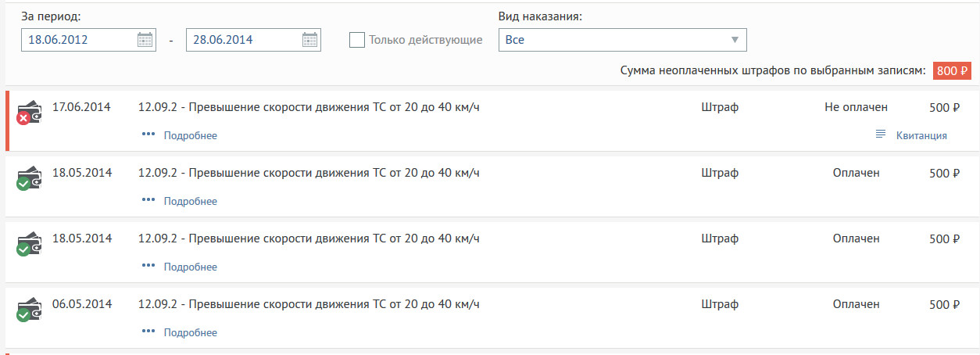The height and width of the screenshot is (355, 980).
Task: Open calendar picker for end date
Action: [309, 40]
